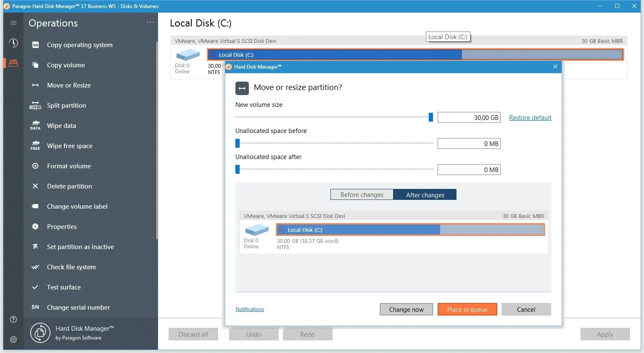Switch to the After changes view
Viewport: 644px width, 353px height.
pos(425,195)
